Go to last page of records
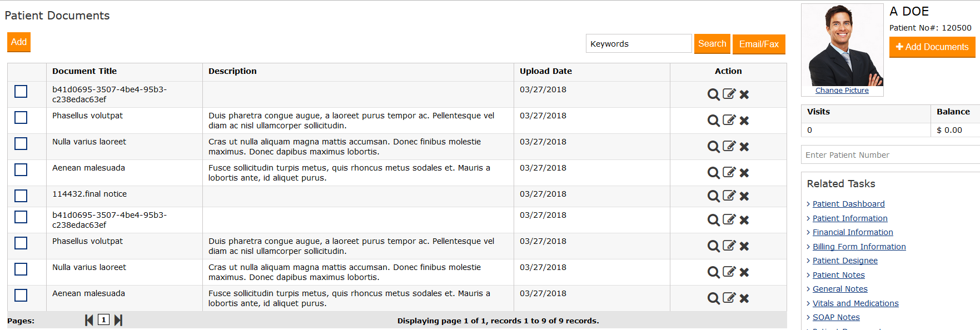Screen dimensions: 980x330 click(118, 320)
